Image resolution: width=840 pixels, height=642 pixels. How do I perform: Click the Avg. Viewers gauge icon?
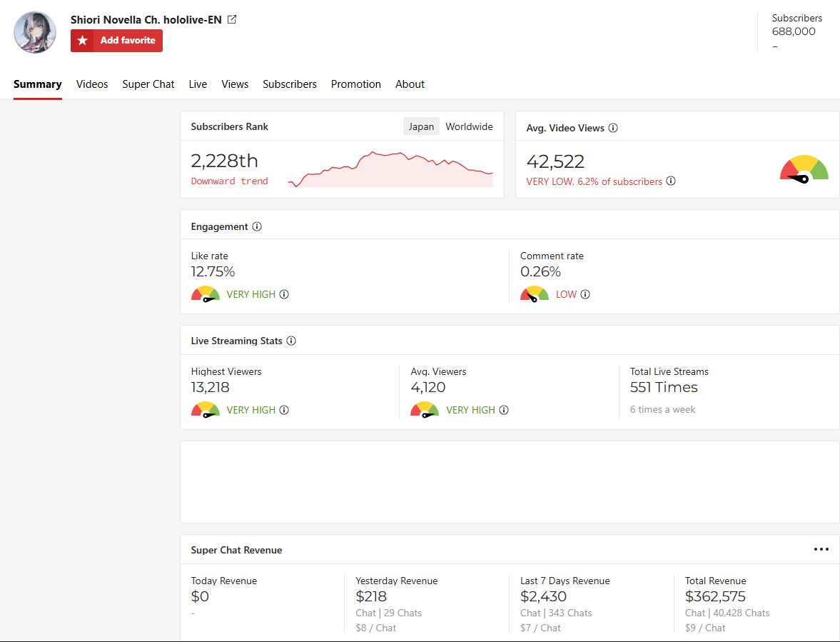click(425, 410)
